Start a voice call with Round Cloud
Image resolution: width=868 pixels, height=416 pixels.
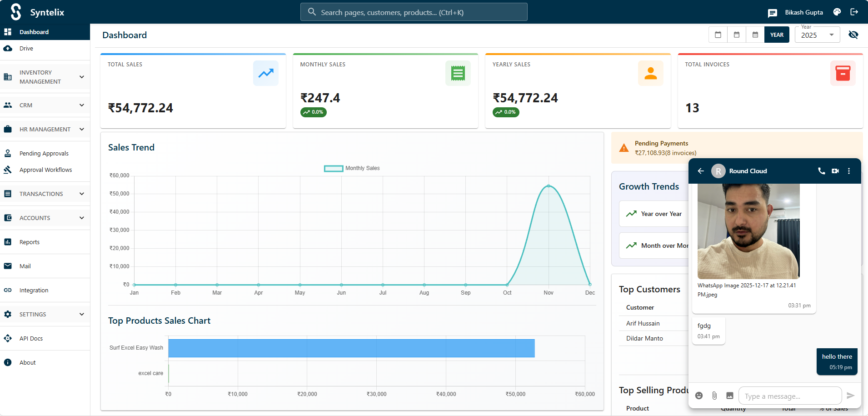point(821,171)
